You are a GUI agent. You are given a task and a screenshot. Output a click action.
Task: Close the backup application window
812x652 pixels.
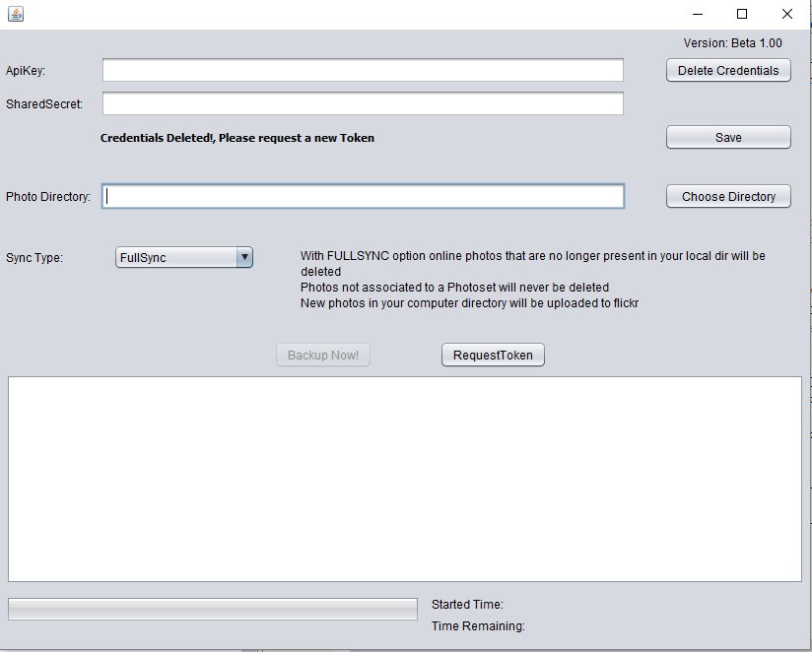pyautogui.click(x=786, y=14)
